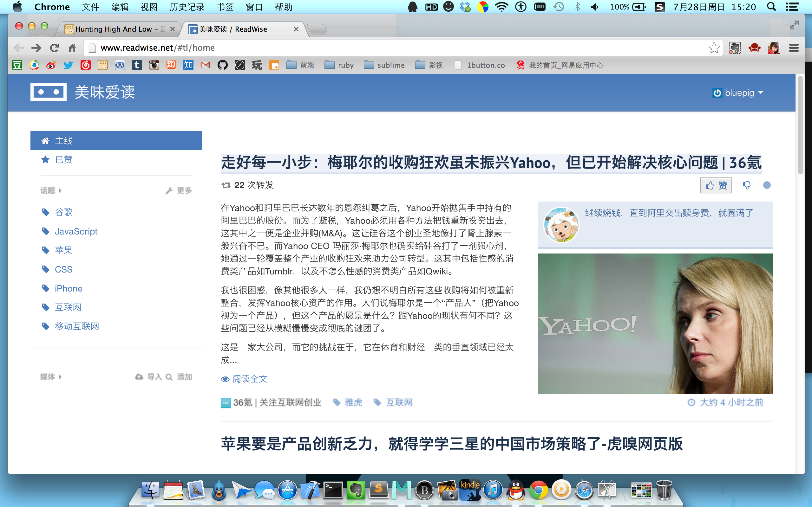
Task: Expand the 媒体 media section
Action: (x=51, y=376)
